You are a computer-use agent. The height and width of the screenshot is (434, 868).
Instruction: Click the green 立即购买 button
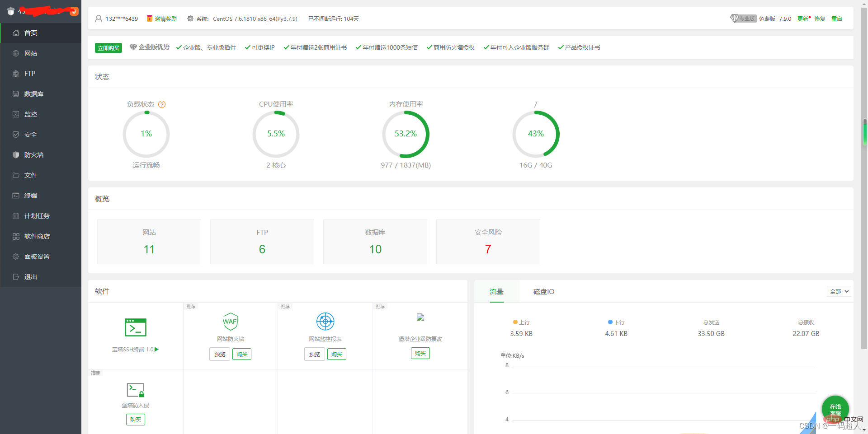[108, 48]
